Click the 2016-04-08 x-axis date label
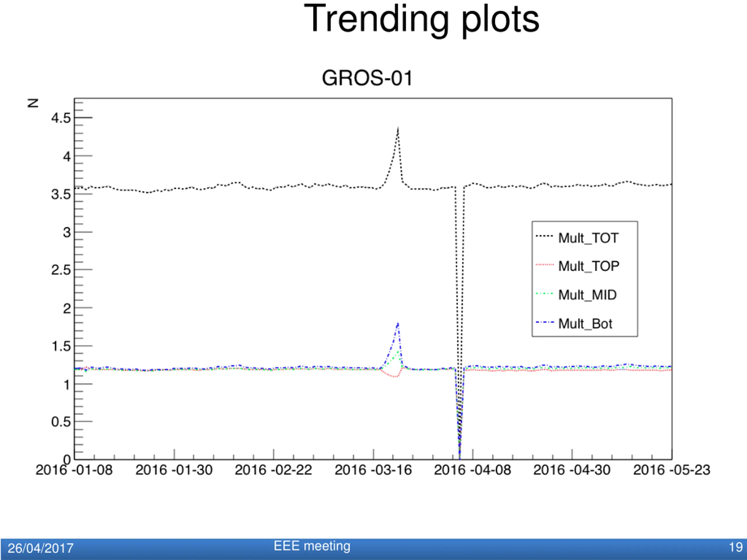The width and height of the screenshot is (747, 560). (x=472, y=470)
